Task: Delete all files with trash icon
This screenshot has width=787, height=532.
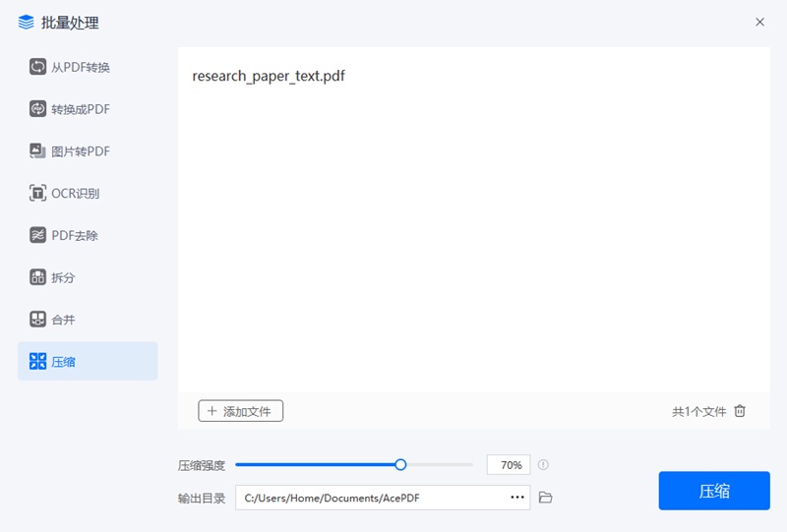Action: [740, 411]
